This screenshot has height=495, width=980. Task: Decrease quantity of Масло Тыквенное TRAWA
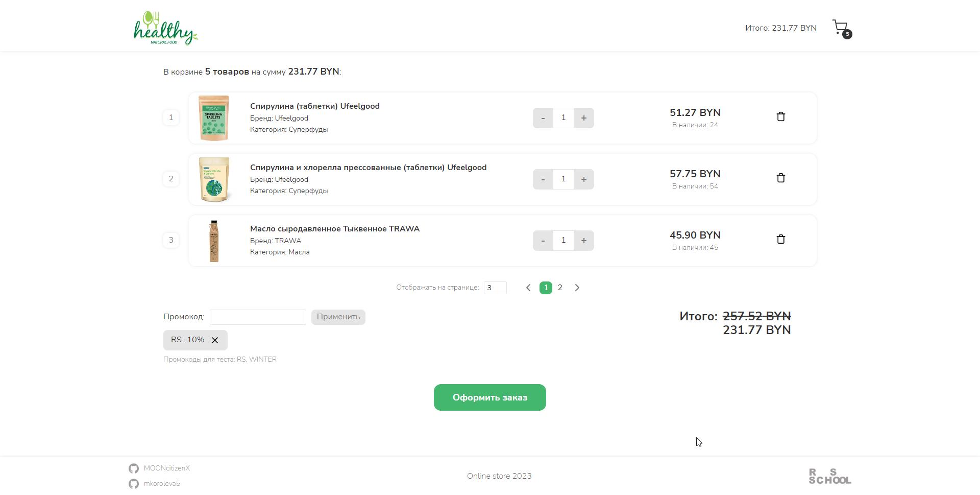coord(543,241)
